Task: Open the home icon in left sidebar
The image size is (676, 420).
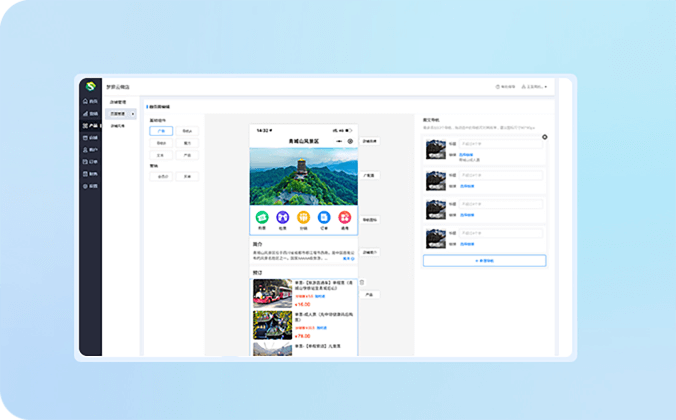Action: (90, 101)
